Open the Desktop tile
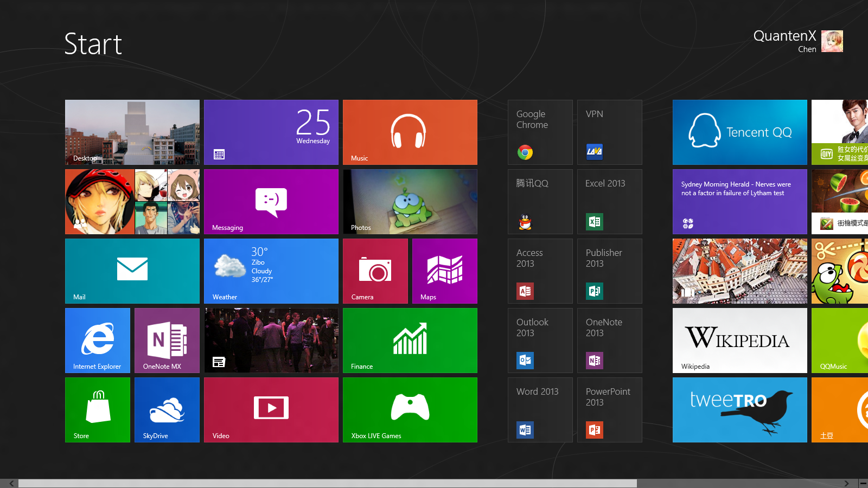868x488 pixels. click(132, 132)
